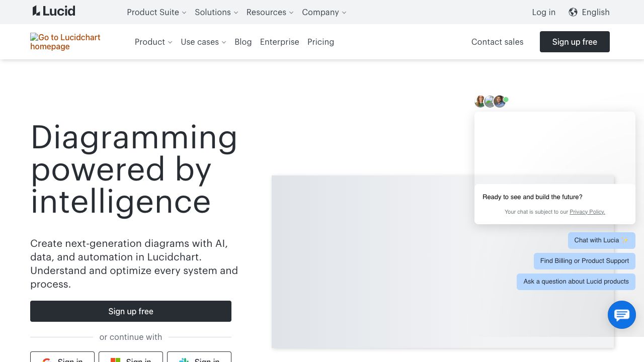
Task: Select the Chat with Lucia option
Action: (x=601, y=240)
